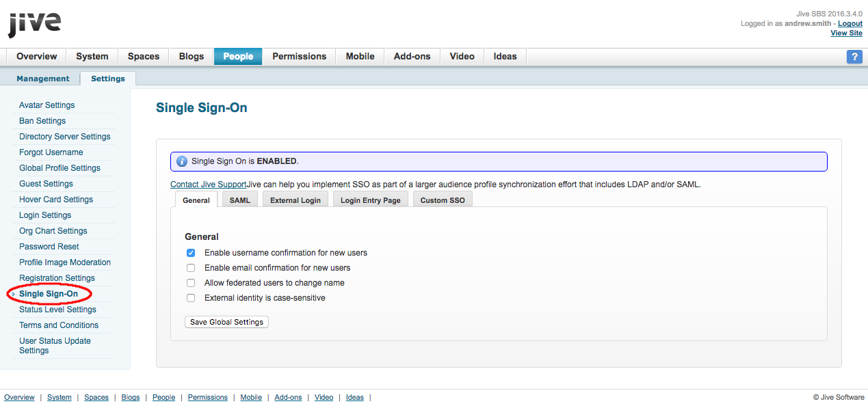Viewport: 868px width, 408px height.
Task: Click the Jive logo
Action: 34,24
